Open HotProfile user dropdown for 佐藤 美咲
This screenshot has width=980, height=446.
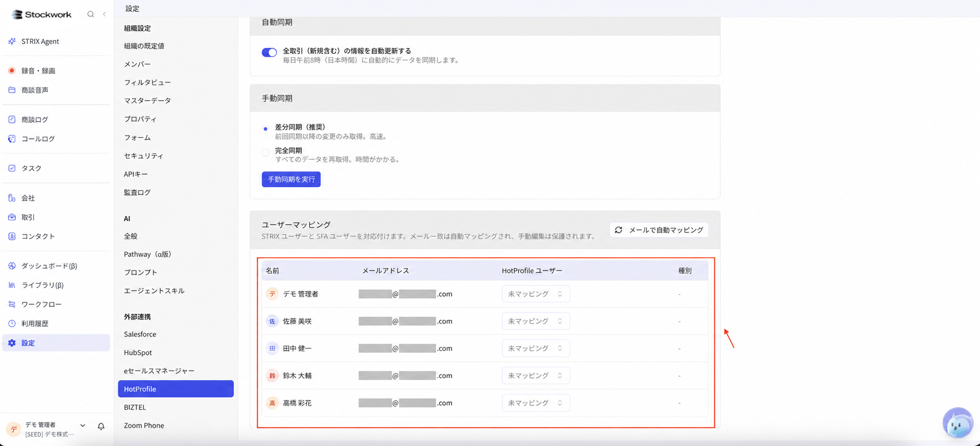coord(536,321)
